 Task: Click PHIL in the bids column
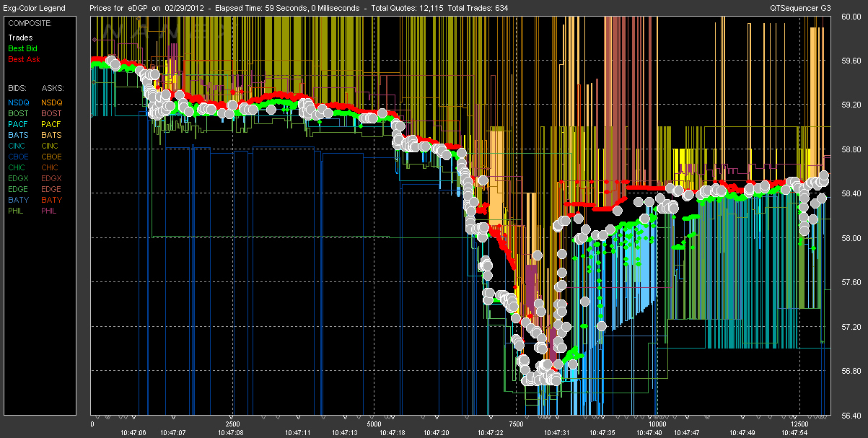[x=17, y=211]
